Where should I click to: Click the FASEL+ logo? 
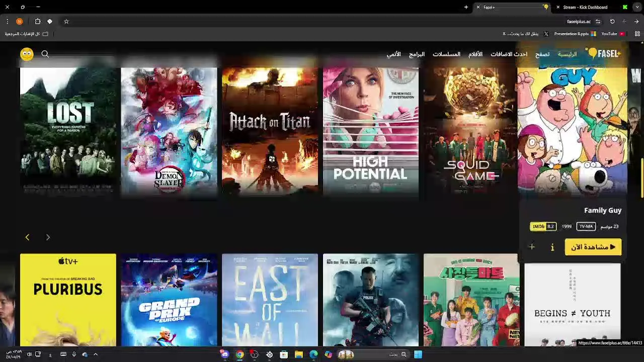(604, 53)
